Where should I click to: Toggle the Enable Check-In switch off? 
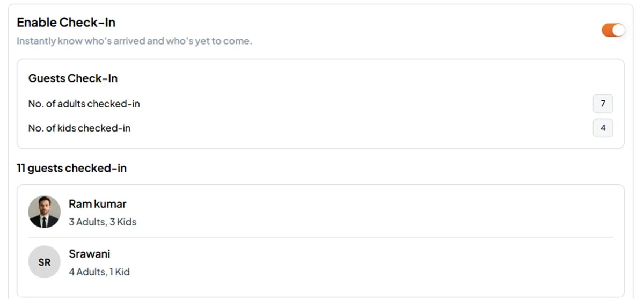613,30
